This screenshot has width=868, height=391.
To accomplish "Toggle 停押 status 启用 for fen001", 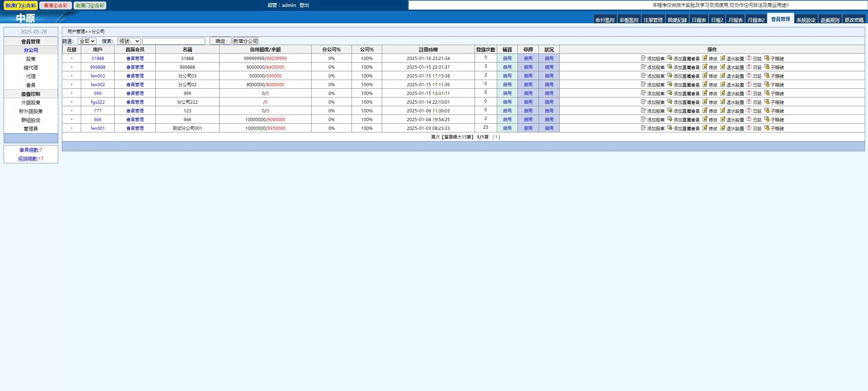I will pyautogui.click(x=528, y=128).
